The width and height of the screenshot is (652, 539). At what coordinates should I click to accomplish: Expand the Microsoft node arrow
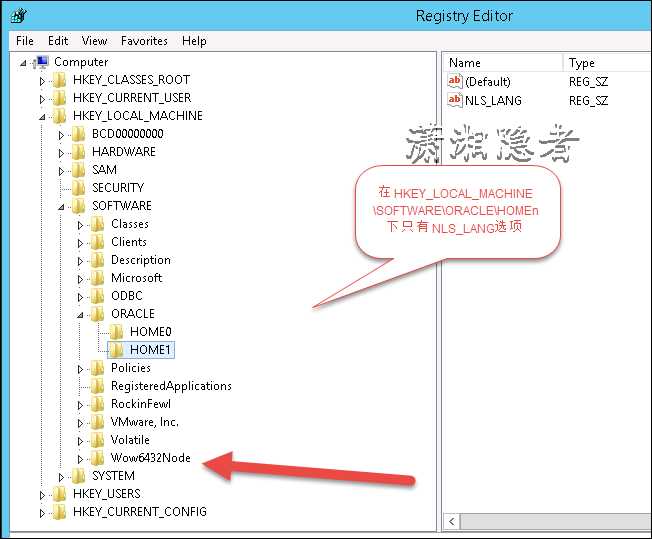80,279
